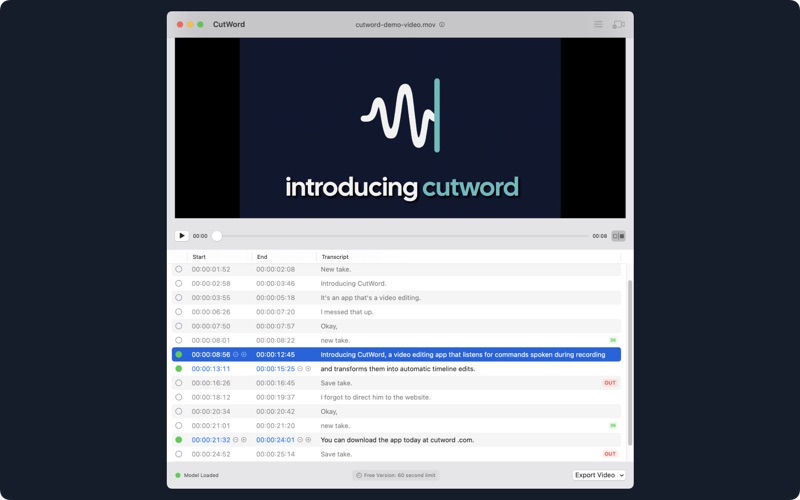Select start time 00:00:18:12
This screenshot has height=500, width=800.
[211, 397]
